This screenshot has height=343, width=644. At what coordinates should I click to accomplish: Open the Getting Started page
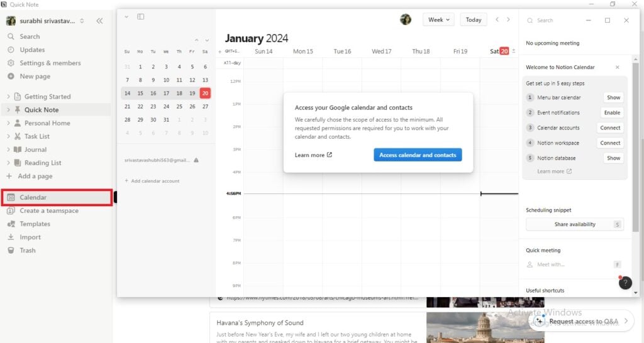point(47,96)
